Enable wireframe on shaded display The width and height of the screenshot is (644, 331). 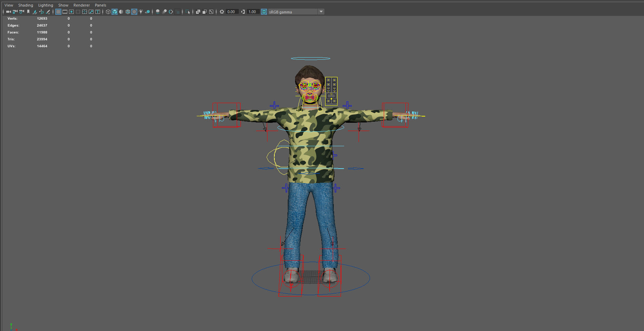point(128,11)
